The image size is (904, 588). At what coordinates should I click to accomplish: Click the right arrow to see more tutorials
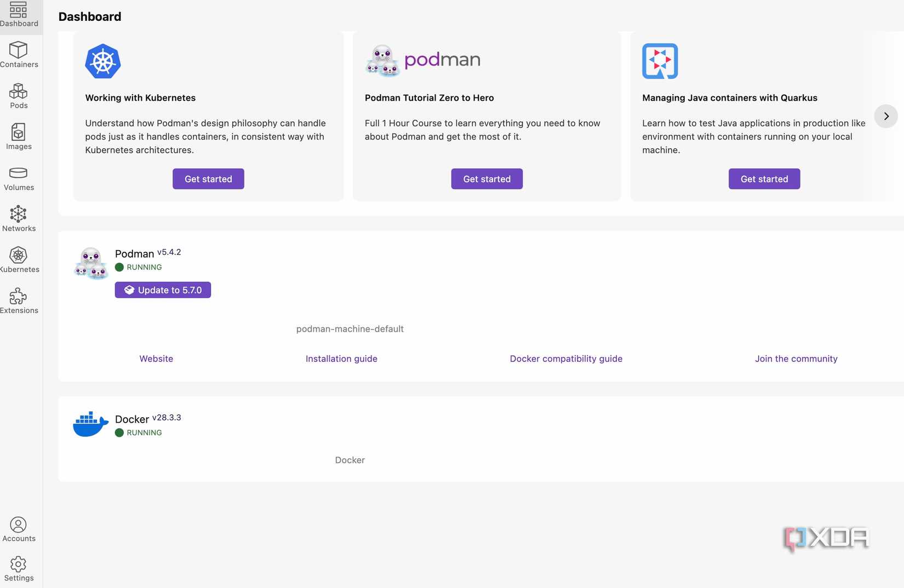pyautogui.click(x=885, y=116)
